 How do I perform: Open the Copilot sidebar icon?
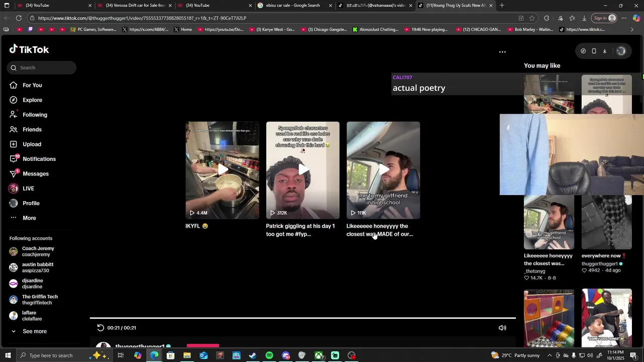pos(636,18)
